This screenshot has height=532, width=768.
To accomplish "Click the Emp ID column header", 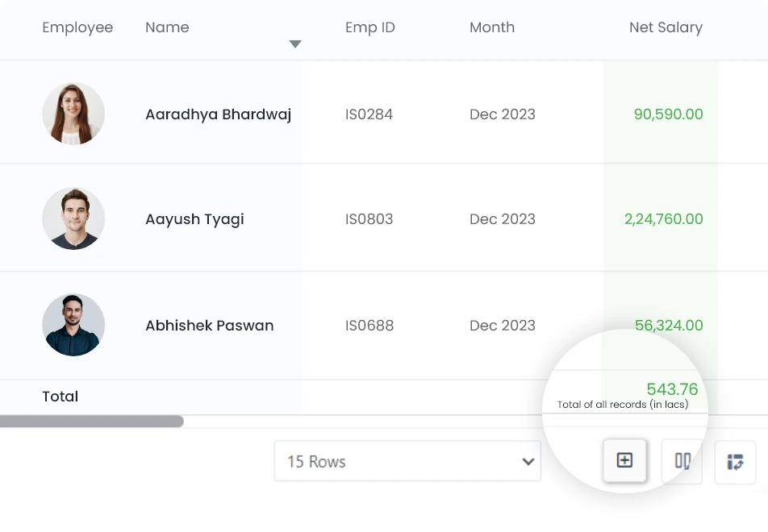I will pos(370,27).
